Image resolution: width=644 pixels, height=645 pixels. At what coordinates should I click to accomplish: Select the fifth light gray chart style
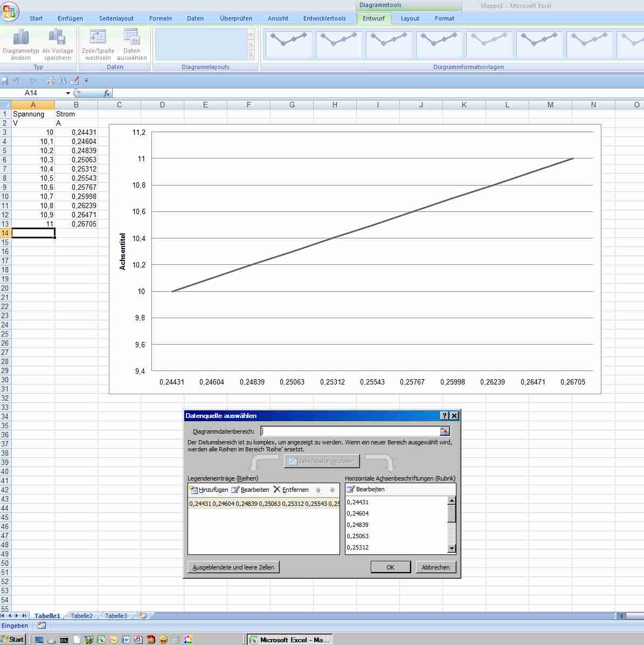[489, 44]
